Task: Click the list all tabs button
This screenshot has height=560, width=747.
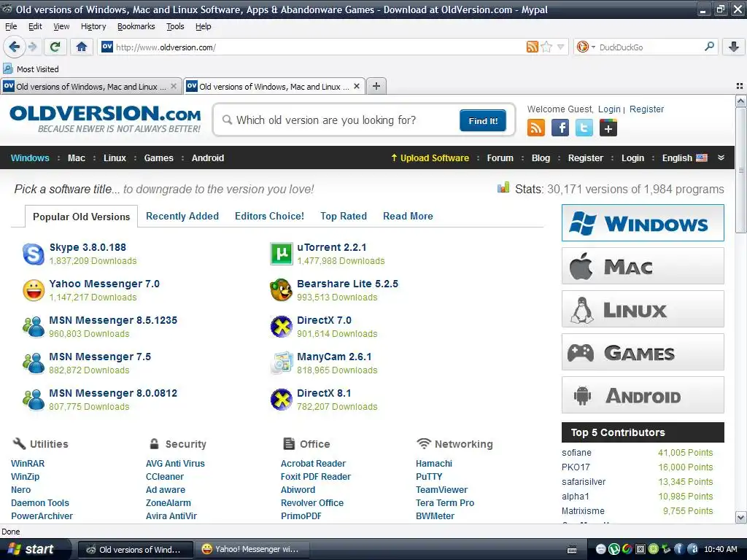Action: pyautogui.click(x=740, y=86)
